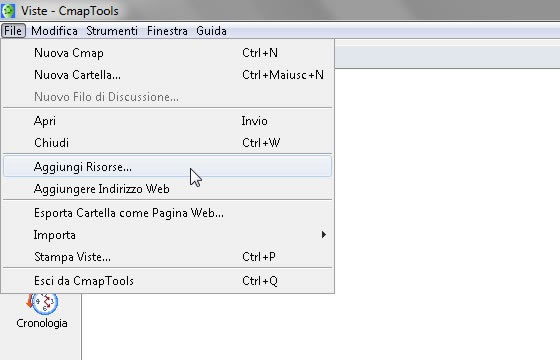Expand the Importa submenu arrow
The width and height of the screenshot is (560, 360).
[324, 235]
